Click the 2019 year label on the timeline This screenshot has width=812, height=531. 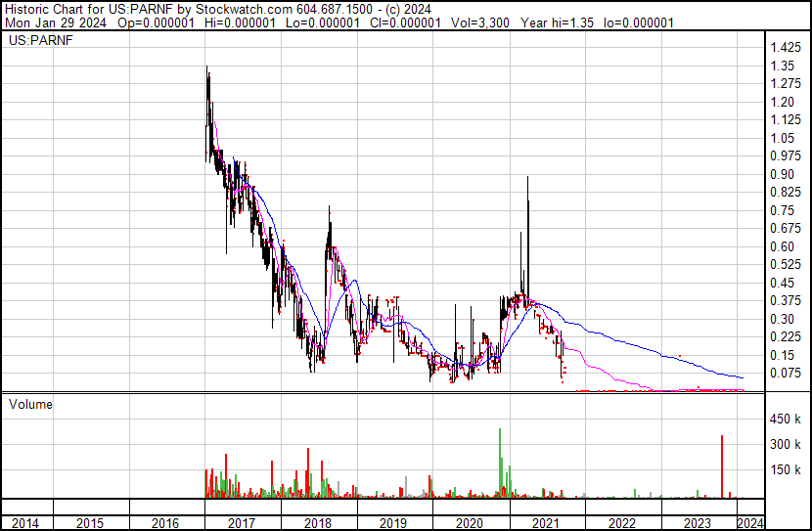(393, 523)
